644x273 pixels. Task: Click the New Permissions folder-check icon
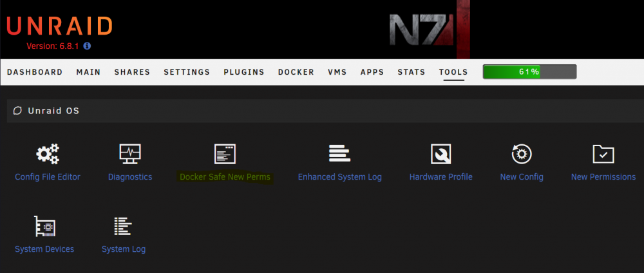coord(603,154)
